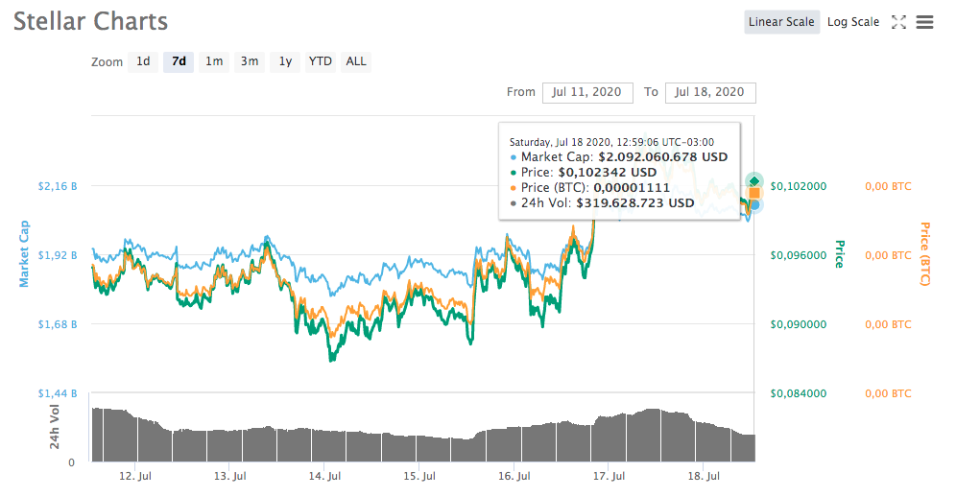This screenshot has height=497, width=980.
Task: Edit the To date field Jul 18, 2020
Action: (710, 92)
